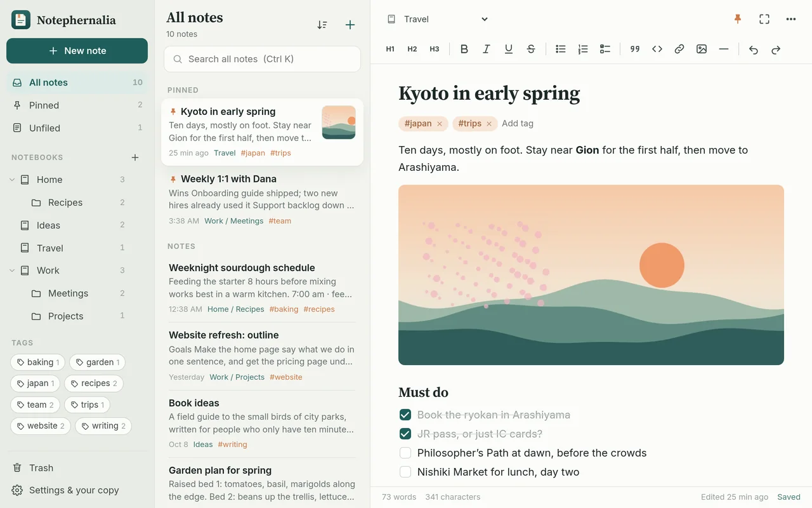Insert a code block

[x=657, y=49]
